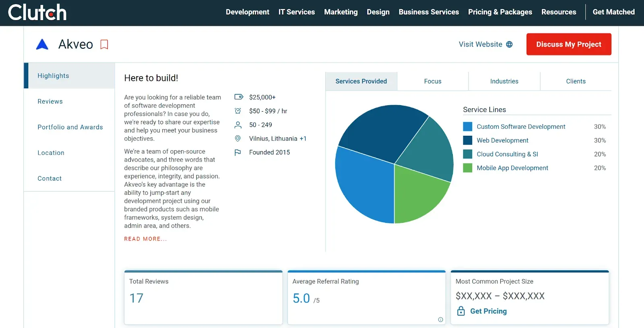Click the location pin icon
The image size is (644, 328).
coord(238,139)
